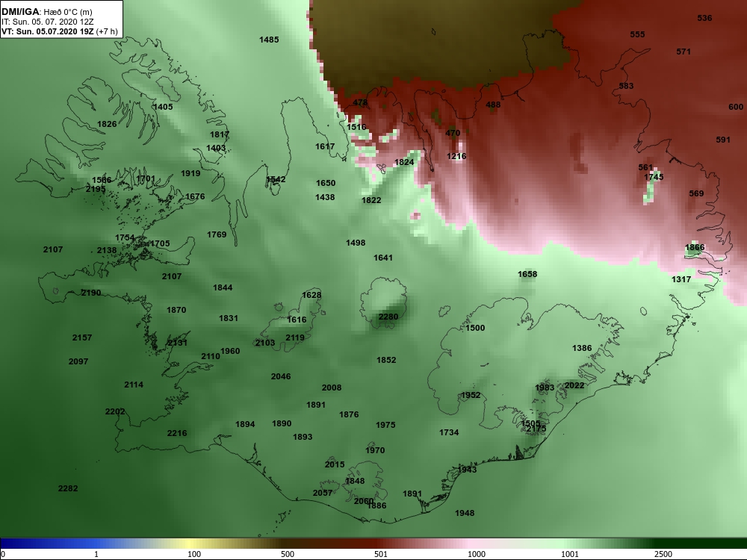Click the DMI/IGA Hæð 0°C title line
747x560 pixels.
(x=46, y=12)
